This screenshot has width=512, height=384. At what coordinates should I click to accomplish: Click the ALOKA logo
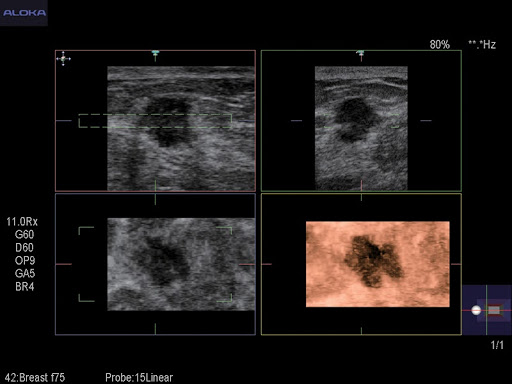pos(24,13)
